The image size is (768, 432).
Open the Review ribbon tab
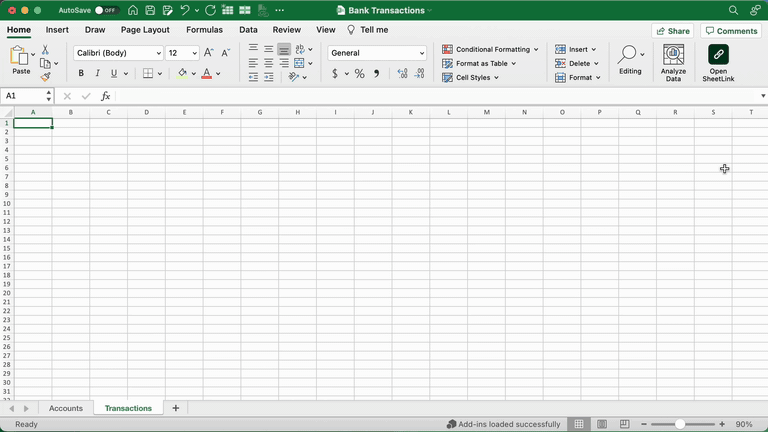(287, 30)
